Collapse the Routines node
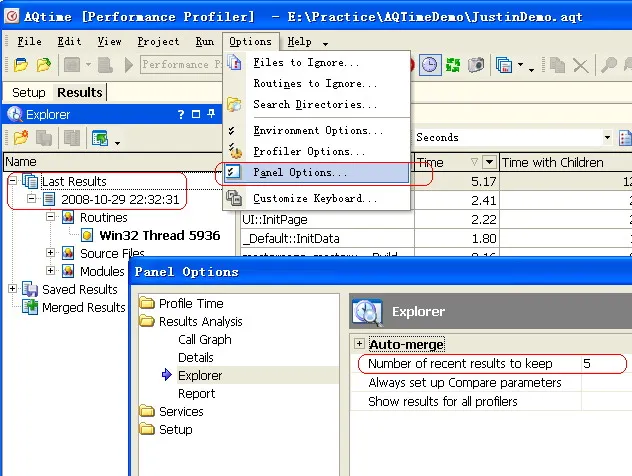This screenshot has width=632, height=476. (x=50, y=216)
